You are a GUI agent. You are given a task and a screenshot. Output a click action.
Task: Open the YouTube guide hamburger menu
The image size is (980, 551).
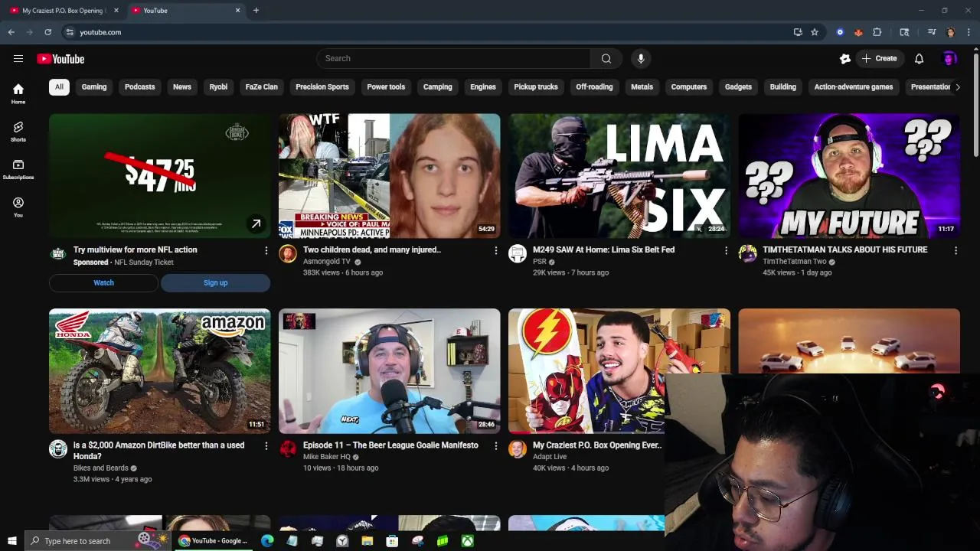(18, 59)
